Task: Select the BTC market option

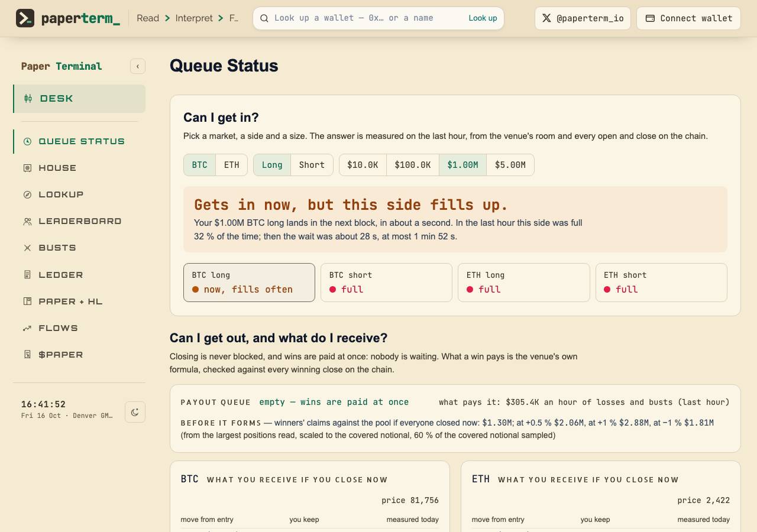Action: (200, 165)
